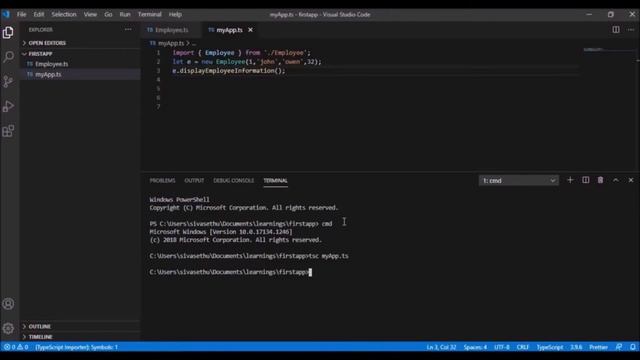Change indentation via Spaces: 4
Image resolution: width=640 pixels, height=360 pixels.
tap(475, 347)
